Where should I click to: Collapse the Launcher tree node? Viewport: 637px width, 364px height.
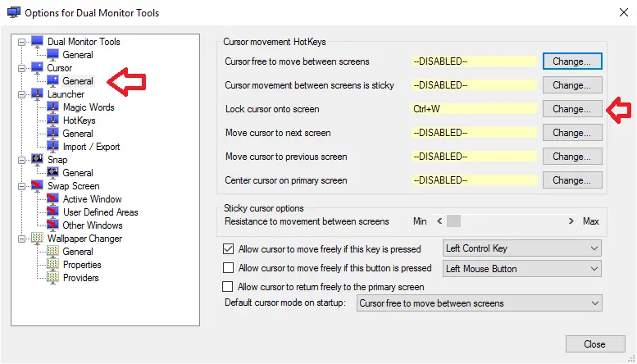tap(21, 94)
